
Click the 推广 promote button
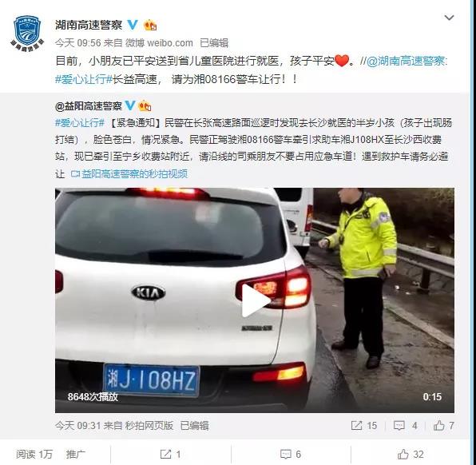(76, 454)
